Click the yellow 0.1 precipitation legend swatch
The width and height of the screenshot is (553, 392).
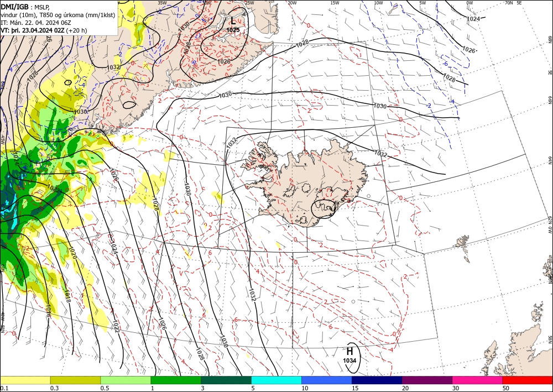pyautogui.click(x=25, y=380)
